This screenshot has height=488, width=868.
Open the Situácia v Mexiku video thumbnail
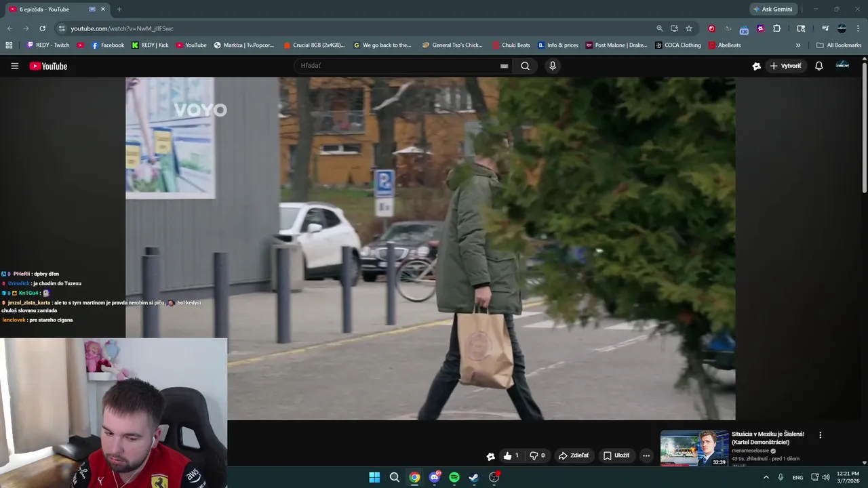click(694, 448)
